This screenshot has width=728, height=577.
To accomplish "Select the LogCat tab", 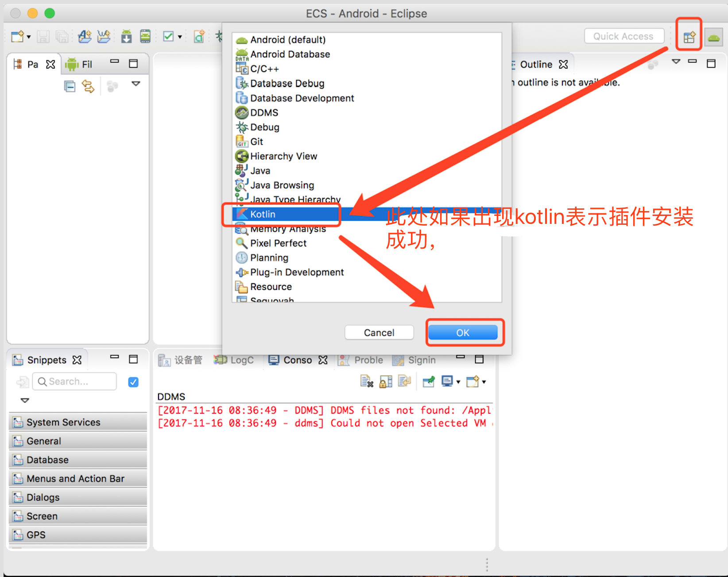I will tap(234, 360).
